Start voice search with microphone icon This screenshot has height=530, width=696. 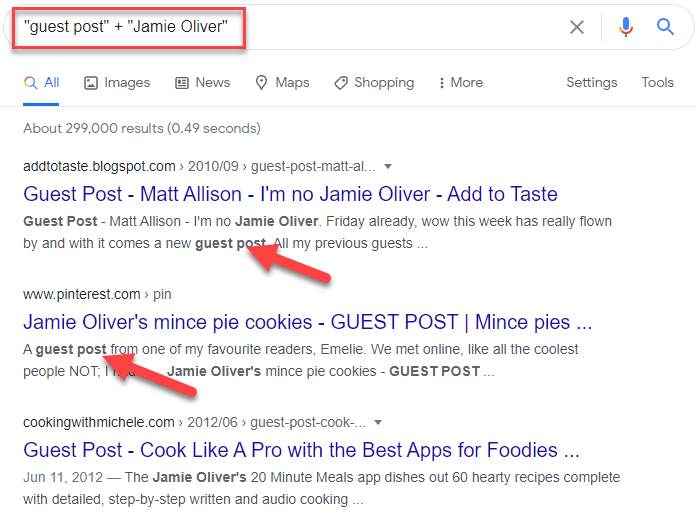click(625, 27)
